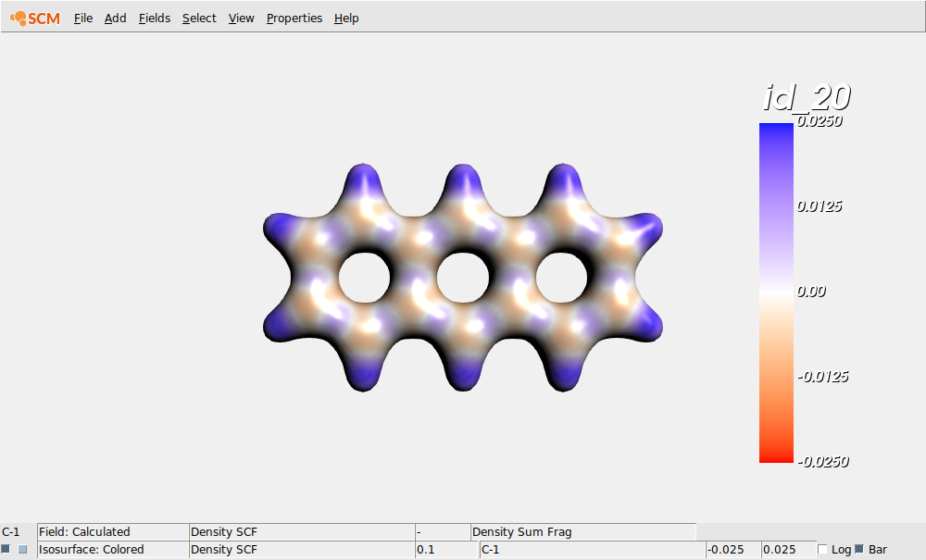This screenshot has width=926, height=560.
Task: Open the Density Sum Frag dropdown
Action: (583, 531)
